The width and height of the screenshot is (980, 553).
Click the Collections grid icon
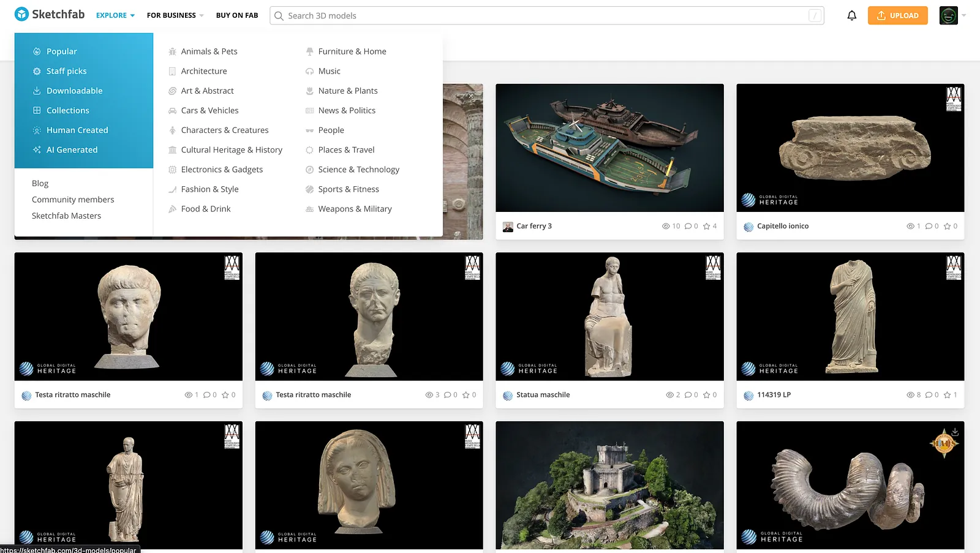(37, 110)
